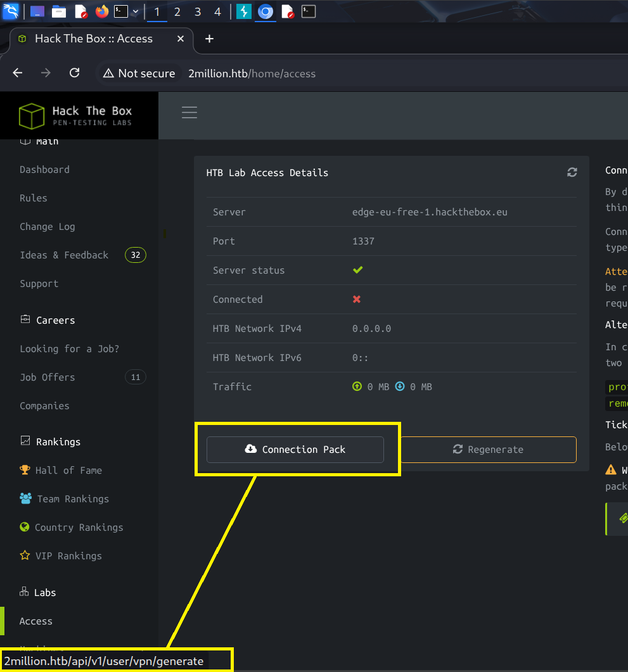The image size is (628, 672).
Task: Expand the terminal dropdown arrow in taskbar
Action: (x=136, y=11)
